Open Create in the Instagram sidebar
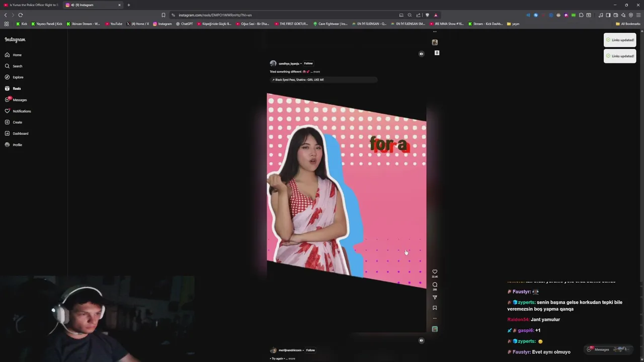 coord(14,122)
